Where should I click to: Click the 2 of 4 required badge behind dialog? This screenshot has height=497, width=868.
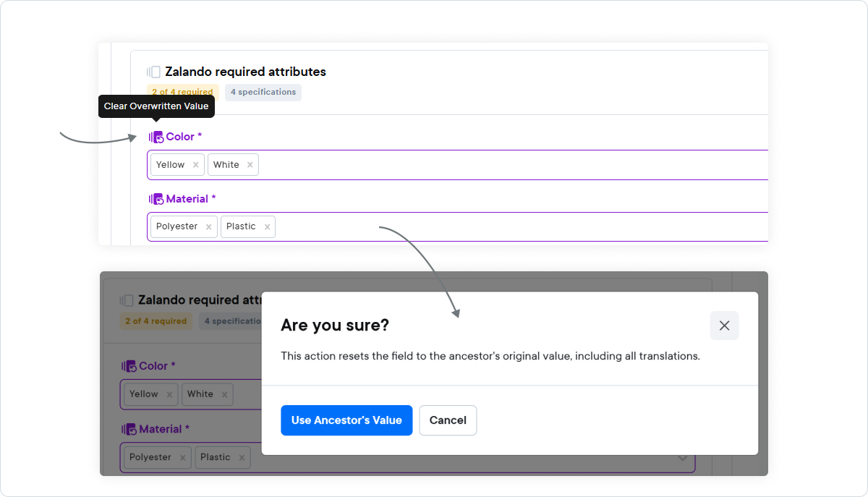[156, 321]
